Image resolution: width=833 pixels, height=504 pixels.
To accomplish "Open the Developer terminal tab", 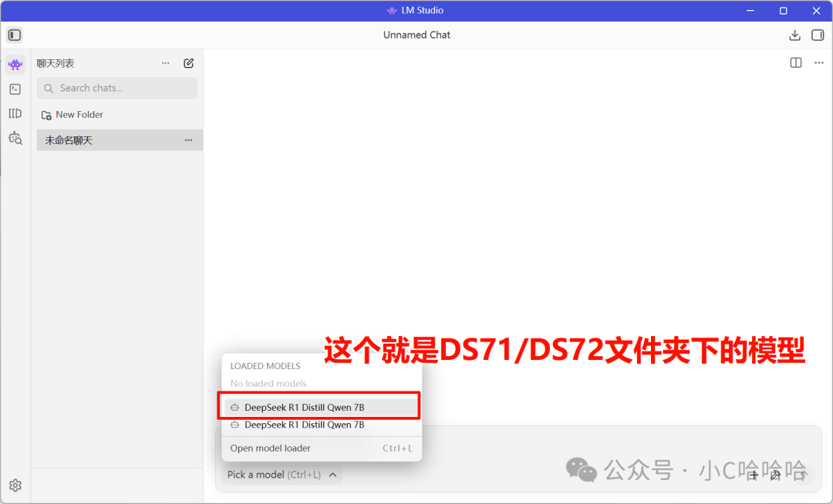I will 15,89.
